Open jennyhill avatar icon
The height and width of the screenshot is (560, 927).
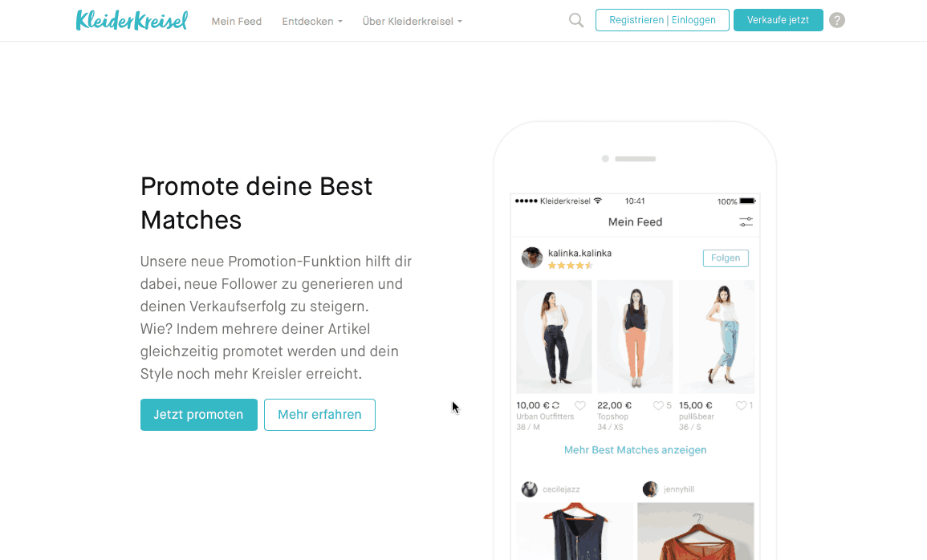click(x=650, y=489)
